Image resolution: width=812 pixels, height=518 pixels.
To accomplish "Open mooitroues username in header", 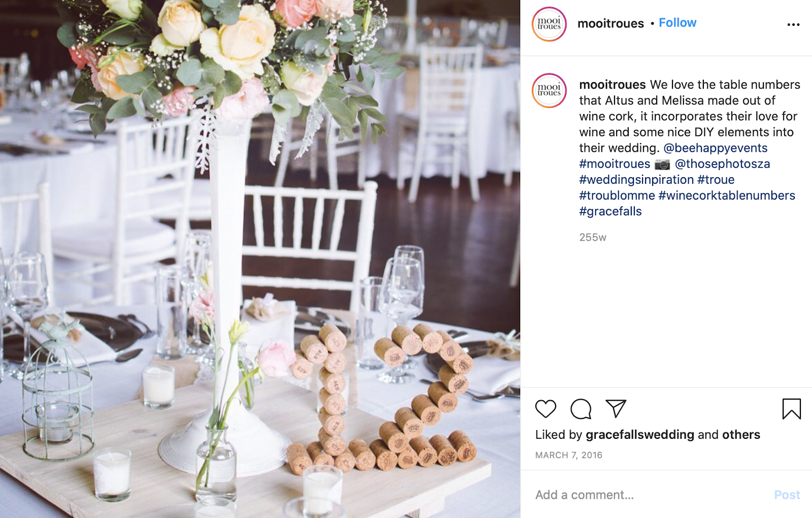I will coord(611,23).
